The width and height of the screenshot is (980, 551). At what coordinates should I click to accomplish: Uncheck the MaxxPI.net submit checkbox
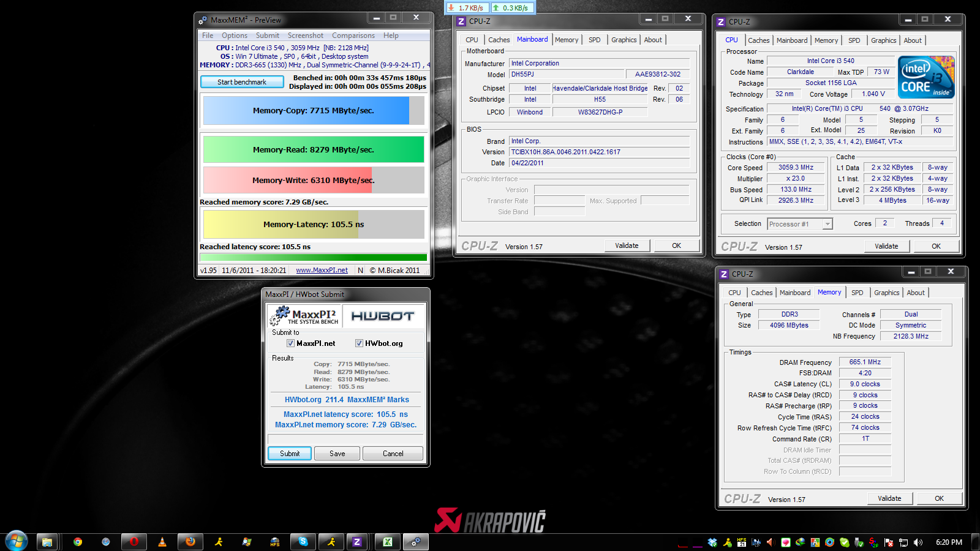pyautogui.click(x=290, y=343)
